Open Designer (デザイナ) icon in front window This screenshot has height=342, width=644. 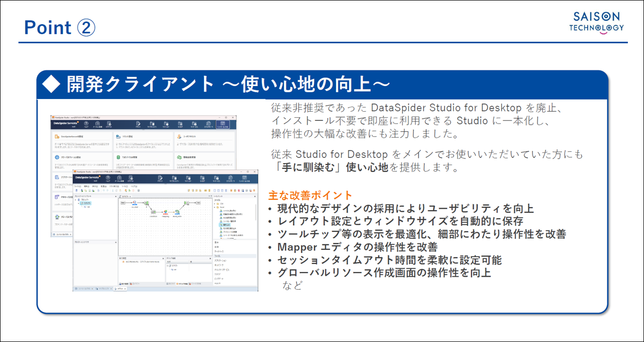[x=160, y=179]
